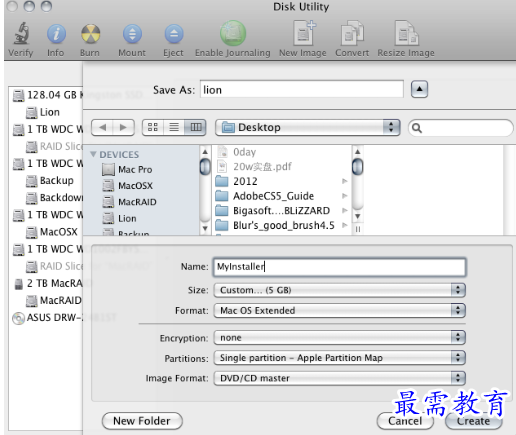Click the Save As text field
Viewport: 516px width, 435px height.
coord(302,89)
